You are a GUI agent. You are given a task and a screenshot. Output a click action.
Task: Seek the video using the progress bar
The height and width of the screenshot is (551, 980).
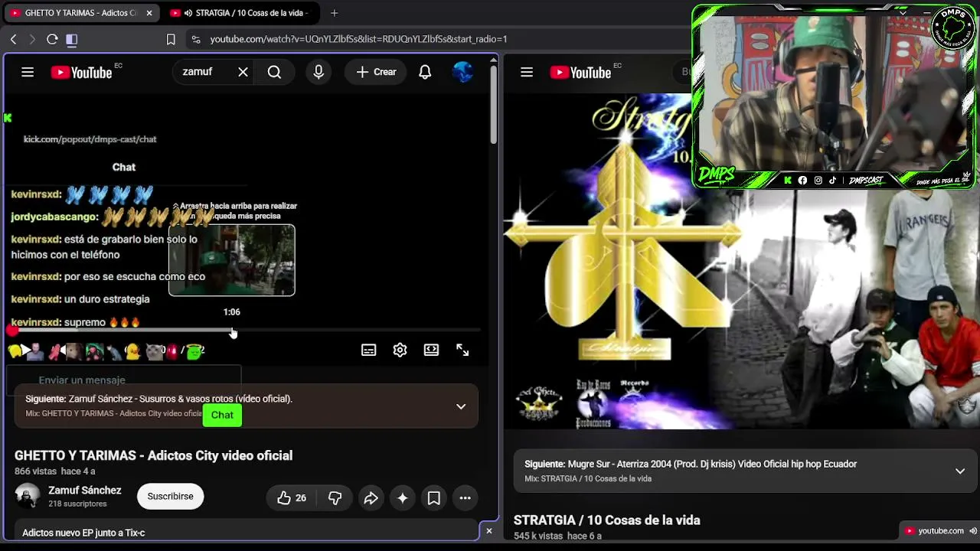(245, 331)
